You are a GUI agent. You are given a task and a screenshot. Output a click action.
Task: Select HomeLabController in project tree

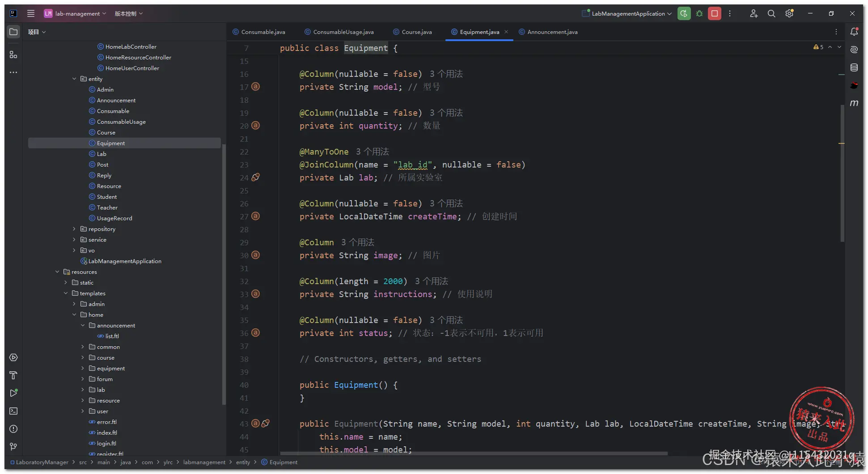pyautogui.click(x=131, y=46)
